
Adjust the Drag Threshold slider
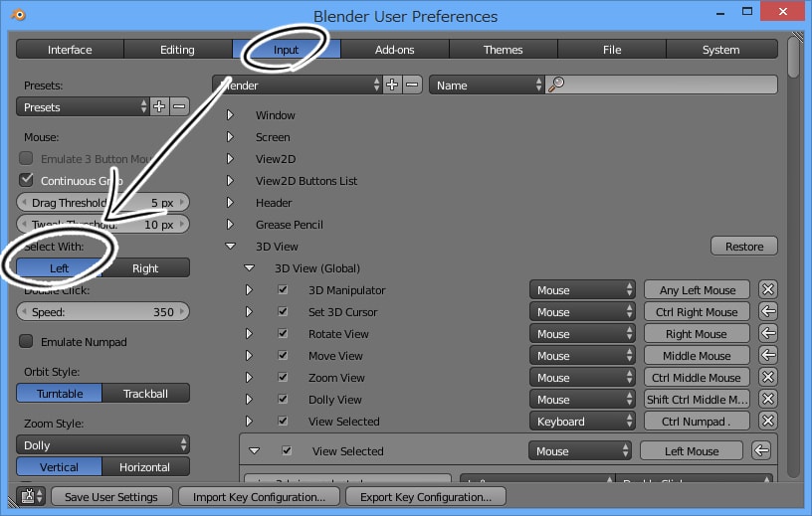pos(103,202)
